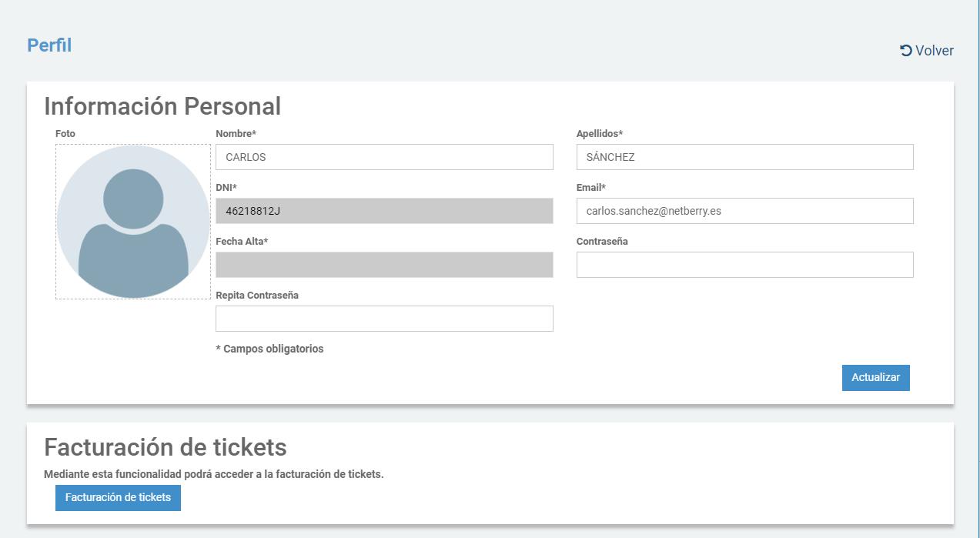The image size is (980, 538).
Task: Click the Información Personal heading
Action: pos(162,106)
